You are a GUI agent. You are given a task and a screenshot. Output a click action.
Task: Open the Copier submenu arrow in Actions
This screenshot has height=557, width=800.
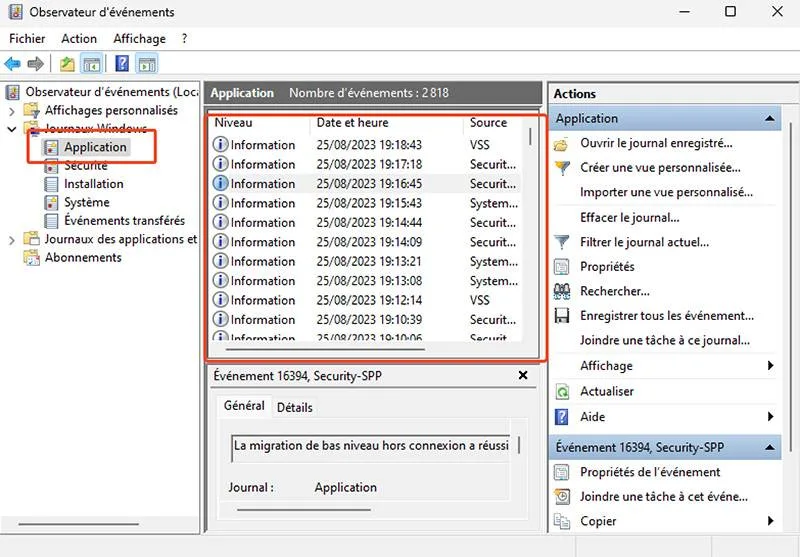point(770,521)
